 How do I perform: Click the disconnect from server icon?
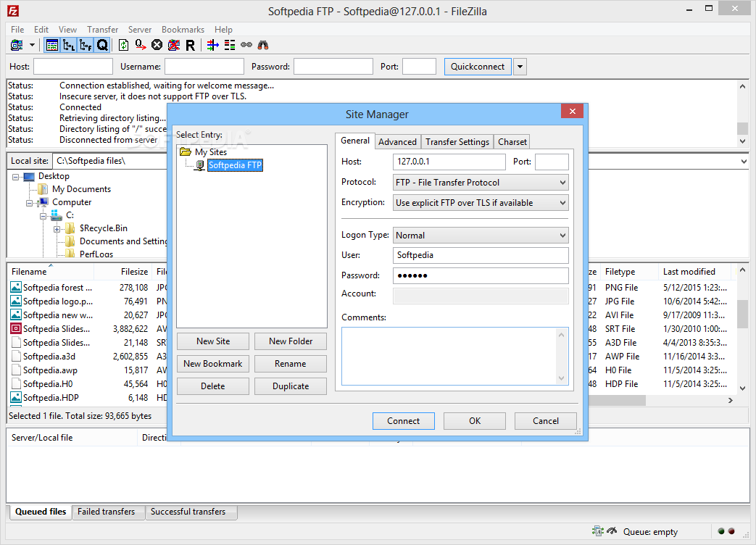coord(173,45)
